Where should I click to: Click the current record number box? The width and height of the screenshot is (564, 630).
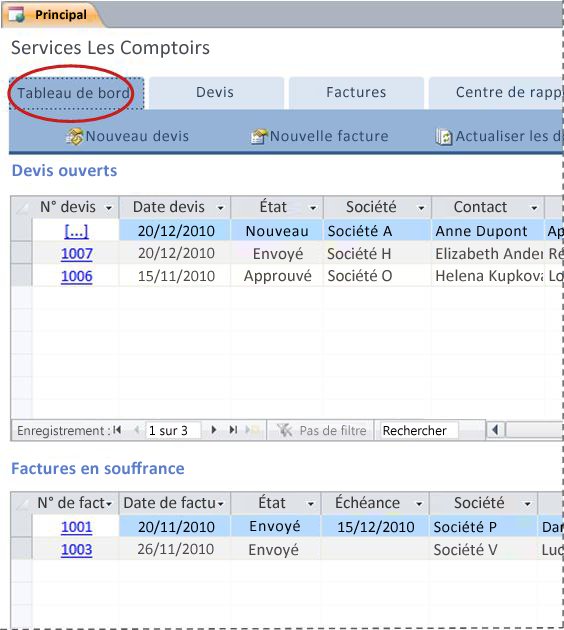(173, 431)
